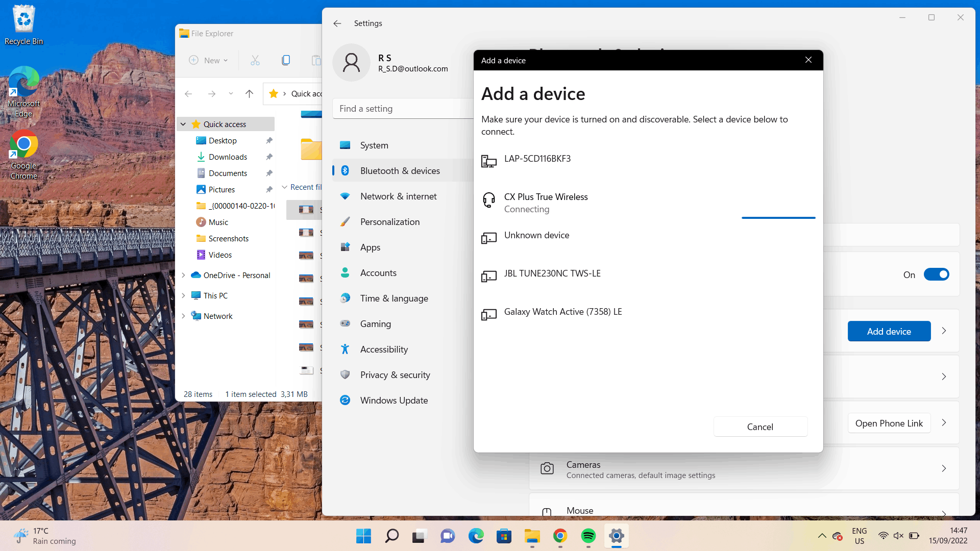Click the Settings gear in taskbar
This screenshot has height=551, width=980.
(616, 536)
